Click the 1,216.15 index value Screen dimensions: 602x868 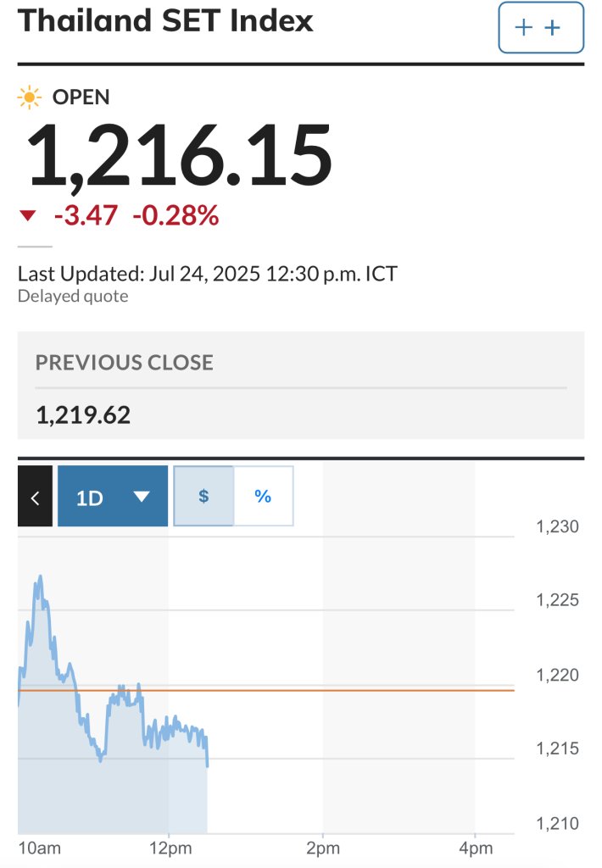click(x=180, y=155)
